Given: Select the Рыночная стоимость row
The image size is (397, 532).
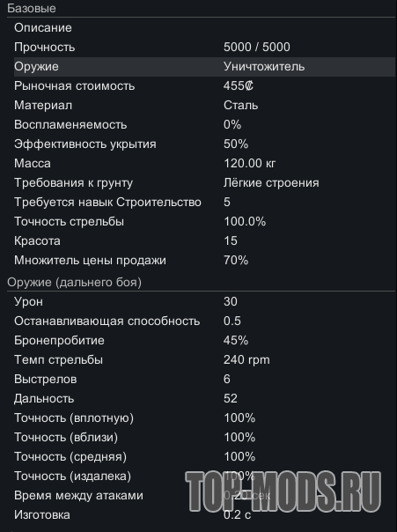Looking at the screenshot, I should point(204,85).
